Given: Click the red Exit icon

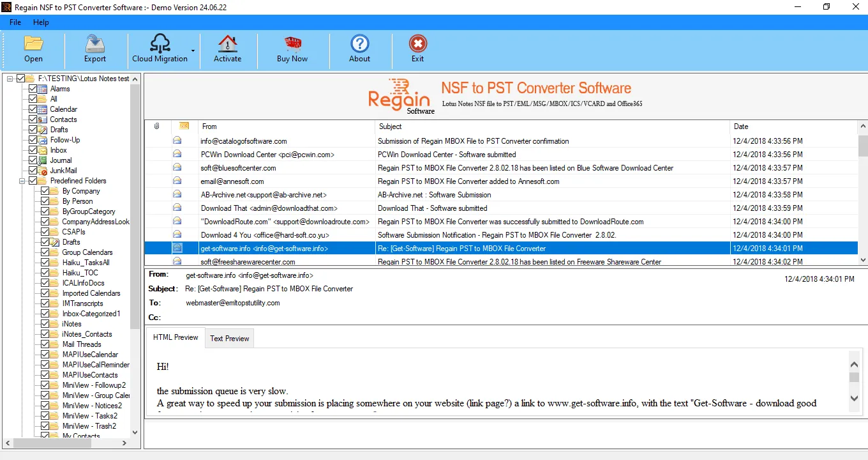Looking at the screenshot, I should pos(418,43).
